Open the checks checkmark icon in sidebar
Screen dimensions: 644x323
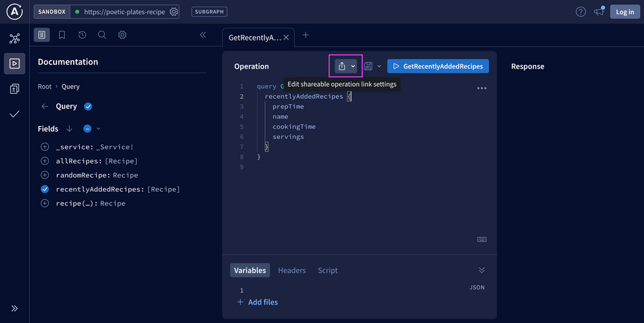[14, 114]
